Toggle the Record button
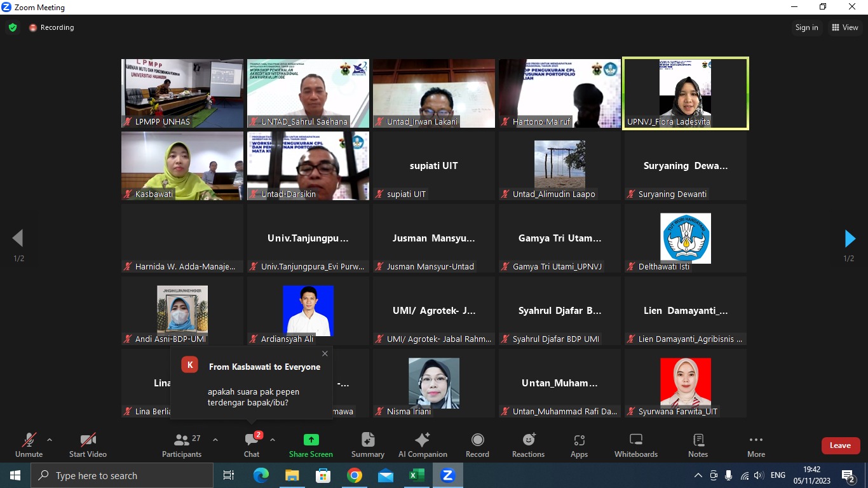868x488 pixels. [x=477, y=445]
